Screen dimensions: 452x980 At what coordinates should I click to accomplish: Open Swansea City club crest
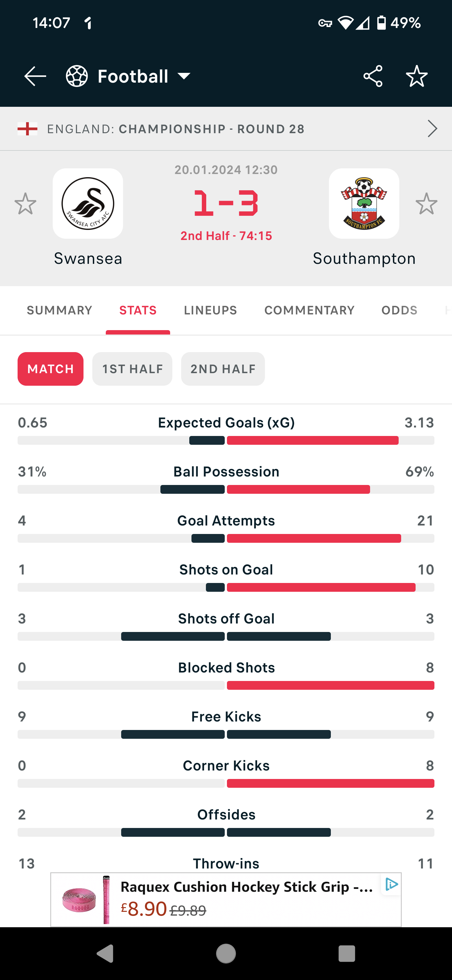(88, 204)
